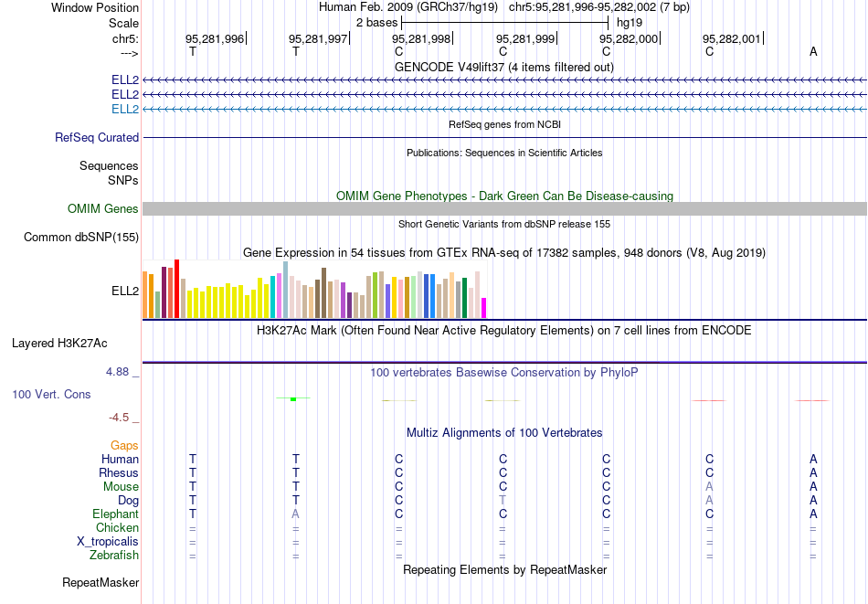
Task: Click the pale light-green GTEx bar
Action: (x=414, y=297)
